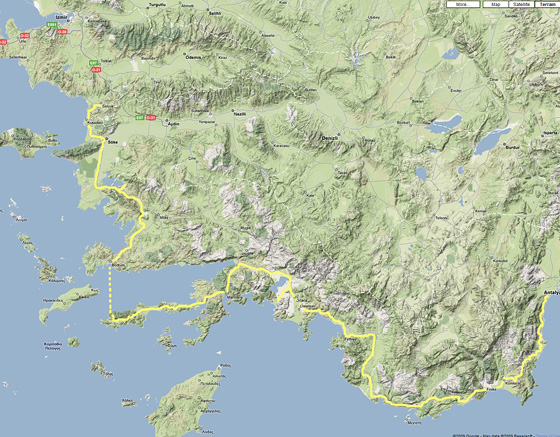The height and width of the screenshot is (437, 560).
Task: Click the Aydın city label
Action: [x=173, y=124]
